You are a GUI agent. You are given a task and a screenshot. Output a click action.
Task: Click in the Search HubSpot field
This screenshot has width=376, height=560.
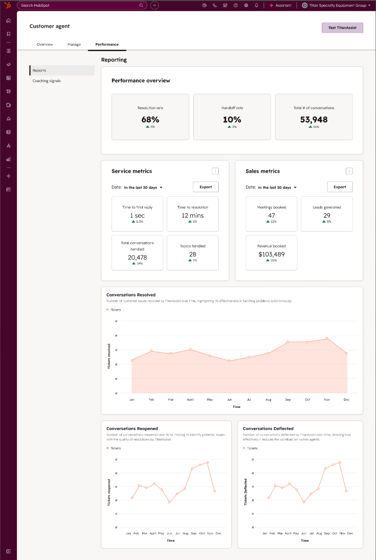point(82,5)
